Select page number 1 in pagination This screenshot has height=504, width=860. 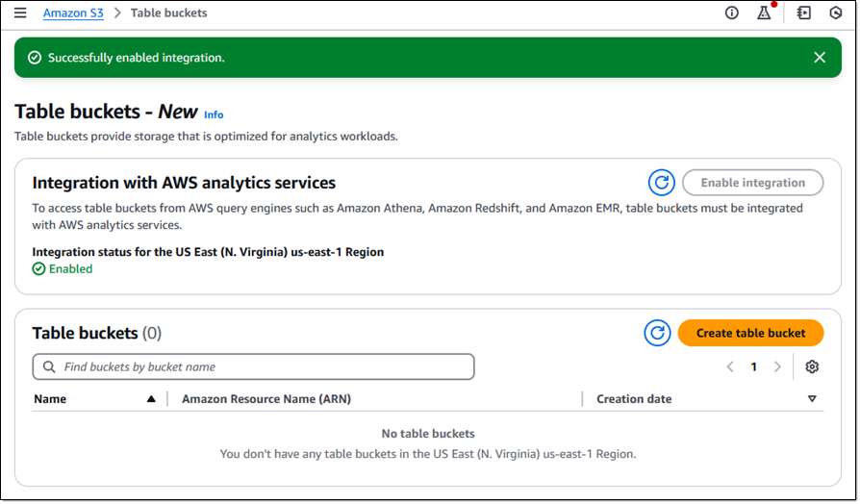tap(753, 366)
